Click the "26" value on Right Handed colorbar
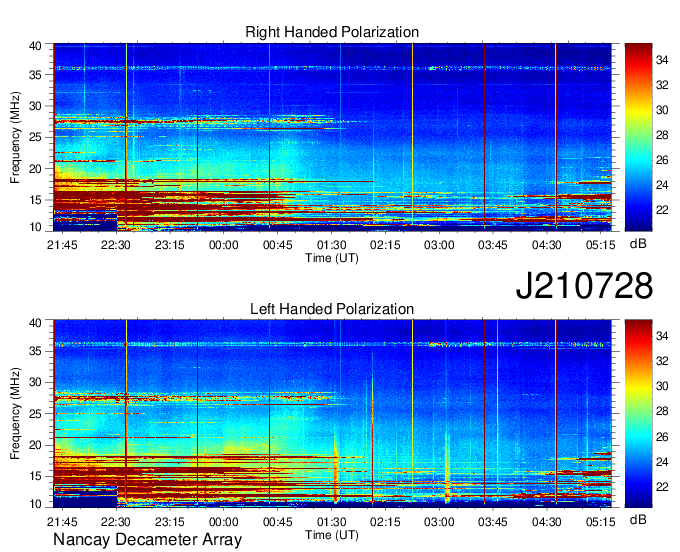The width and height of the screenshot is (680, 552). (662, 160)
